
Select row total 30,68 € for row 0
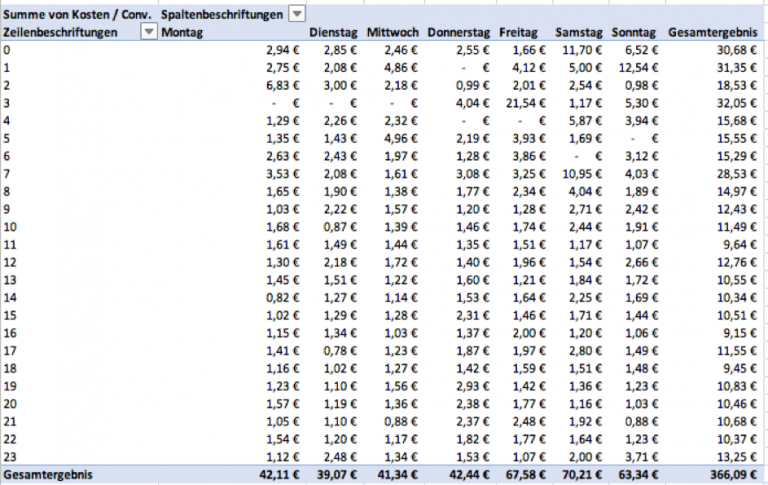pyautogui.click(x=737, y=50)
